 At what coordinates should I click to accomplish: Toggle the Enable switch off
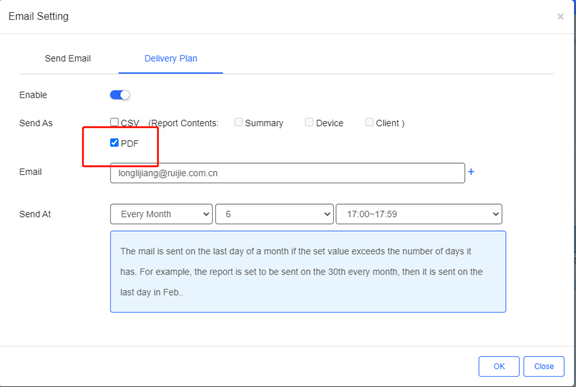[120, 95]
